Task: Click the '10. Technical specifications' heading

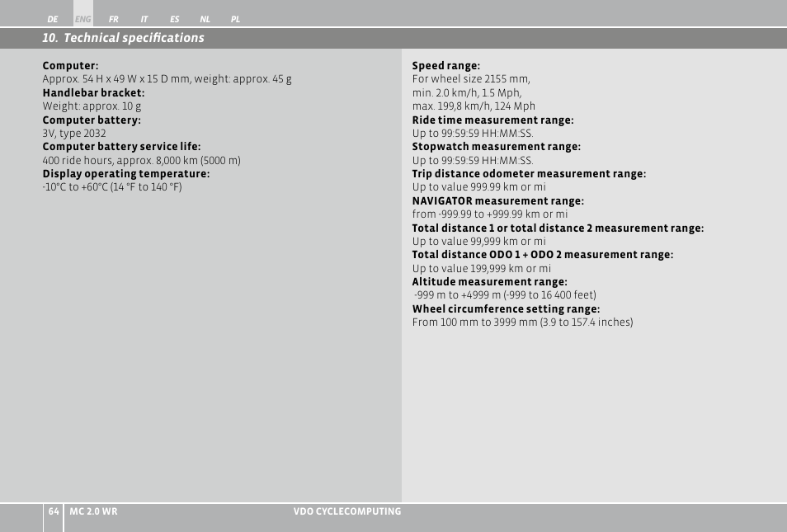Action: tap(123, 38)
